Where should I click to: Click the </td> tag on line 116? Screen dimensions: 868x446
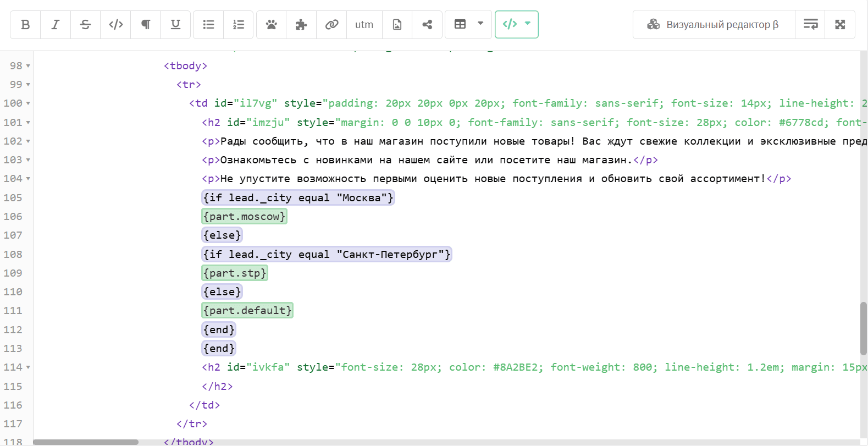click(204, 405)
